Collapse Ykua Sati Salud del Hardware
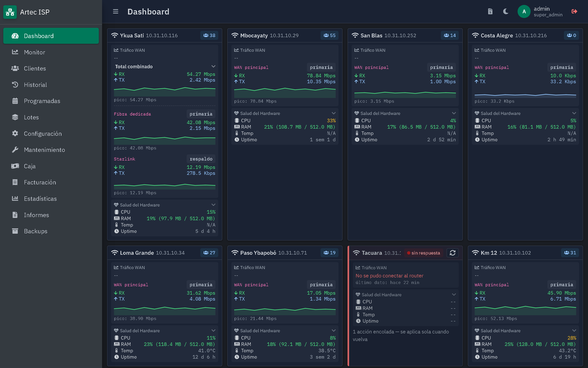The height and width of the screenshot is (368, 588). pos(213,205)
